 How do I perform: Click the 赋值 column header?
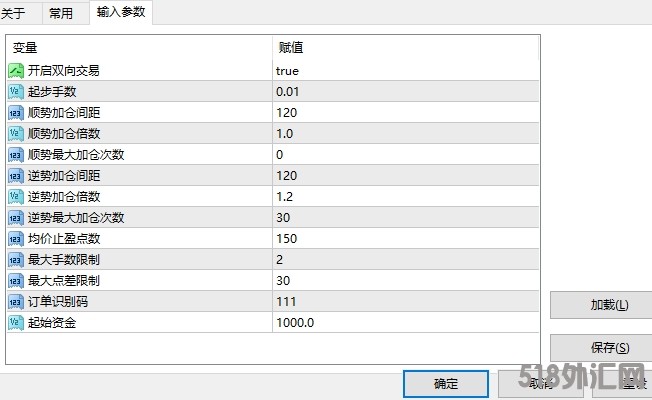coord(405,47)
